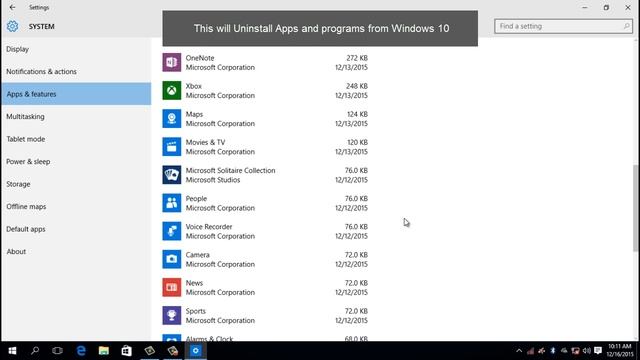640x360 pixels.
Task: Click the Movies & TV app icon
Action: pyautogui.click(x=171, y=147)
